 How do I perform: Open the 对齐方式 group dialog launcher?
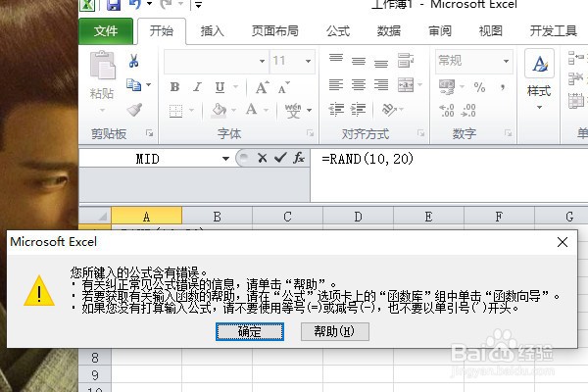pos(420,133)
